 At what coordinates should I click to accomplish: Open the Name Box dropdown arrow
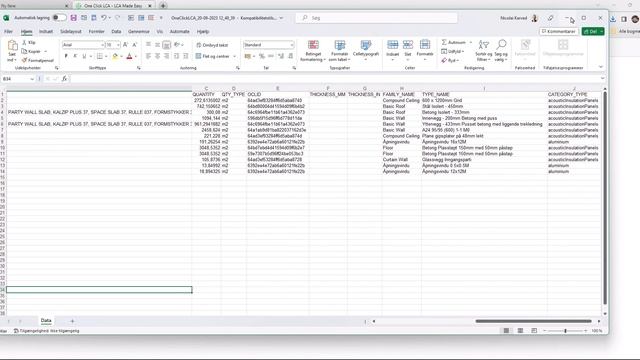tap(32, 79)
